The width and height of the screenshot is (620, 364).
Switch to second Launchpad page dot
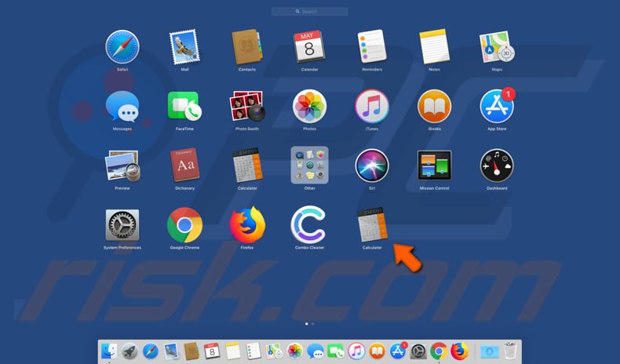[x=313, y=324]
